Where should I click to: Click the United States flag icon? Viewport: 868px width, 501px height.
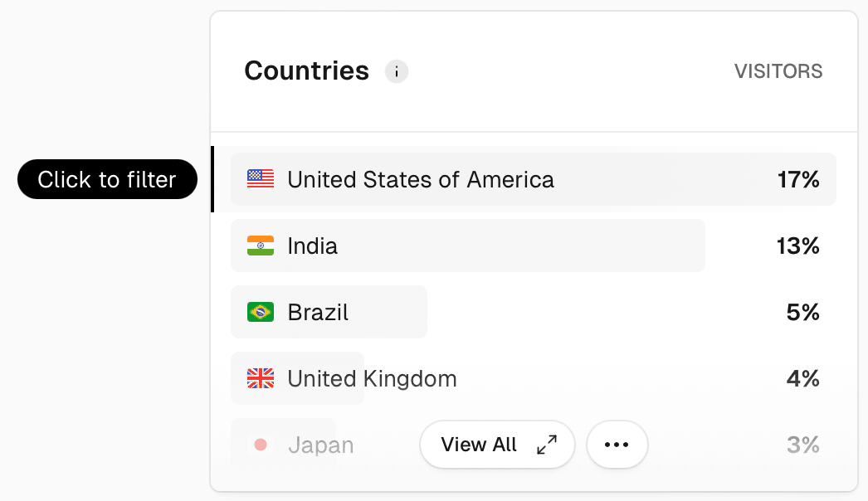coord(261,179)
